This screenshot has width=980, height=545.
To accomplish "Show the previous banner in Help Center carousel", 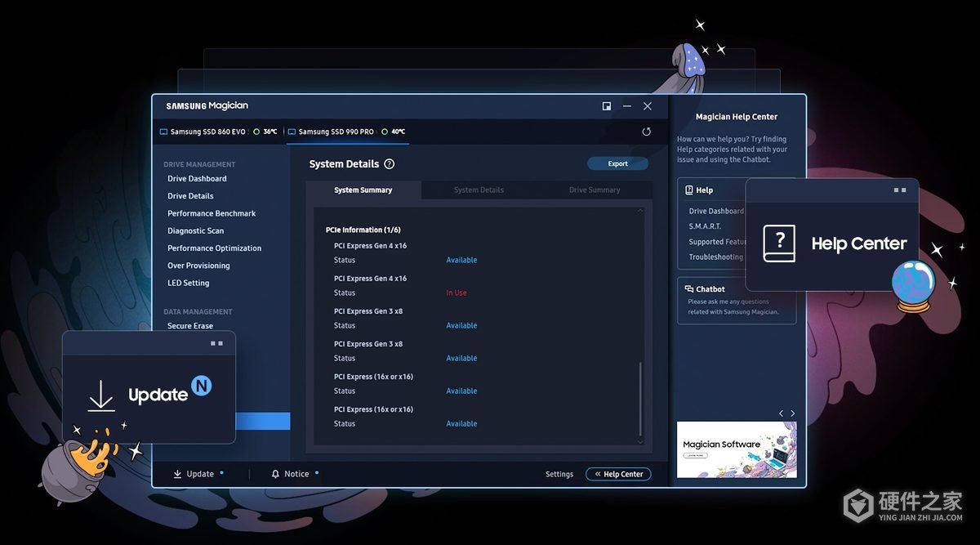I will point(781,413).
